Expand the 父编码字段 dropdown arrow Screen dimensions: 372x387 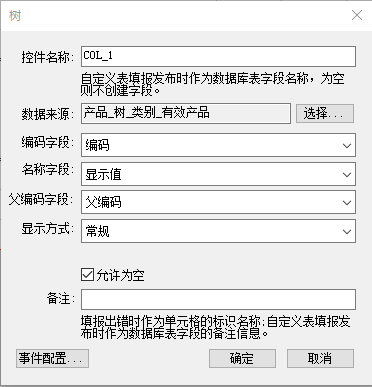[x=347, y=202]
